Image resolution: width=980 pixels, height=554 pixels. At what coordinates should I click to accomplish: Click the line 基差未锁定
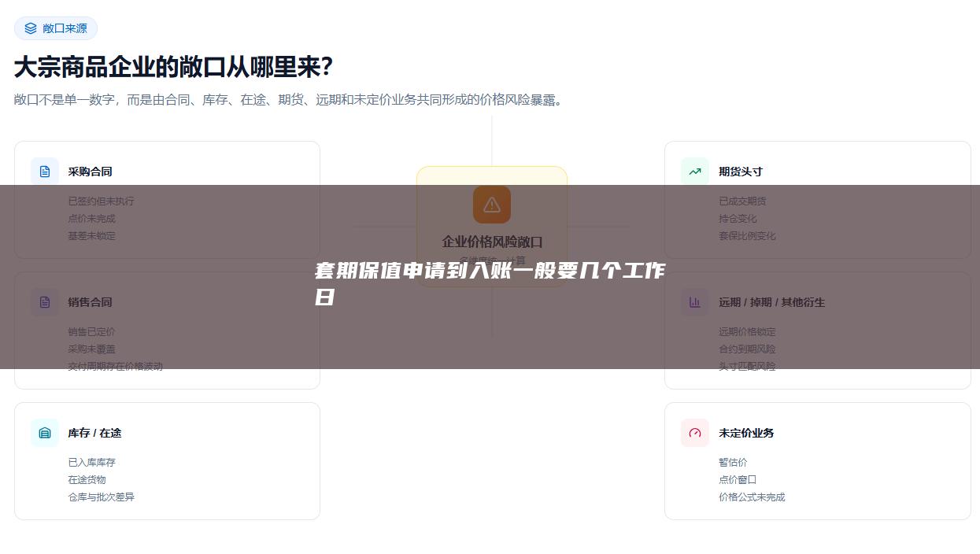point(92,236)
